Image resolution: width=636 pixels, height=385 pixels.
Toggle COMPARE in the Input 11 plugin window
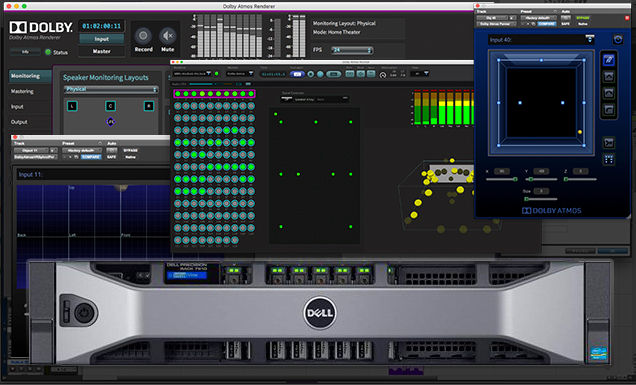tap(91, 157)
